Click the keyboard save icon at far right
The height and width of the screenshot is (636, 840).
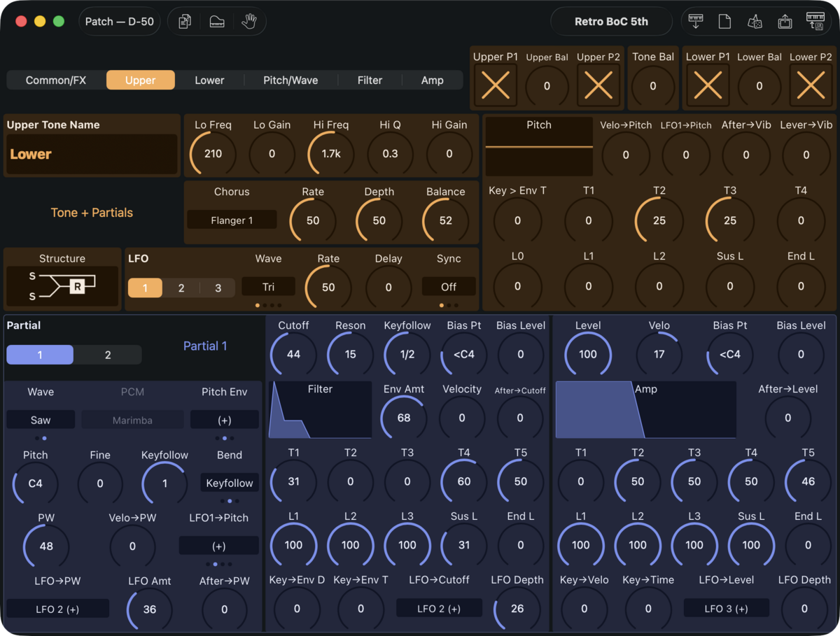coord(815,22)
